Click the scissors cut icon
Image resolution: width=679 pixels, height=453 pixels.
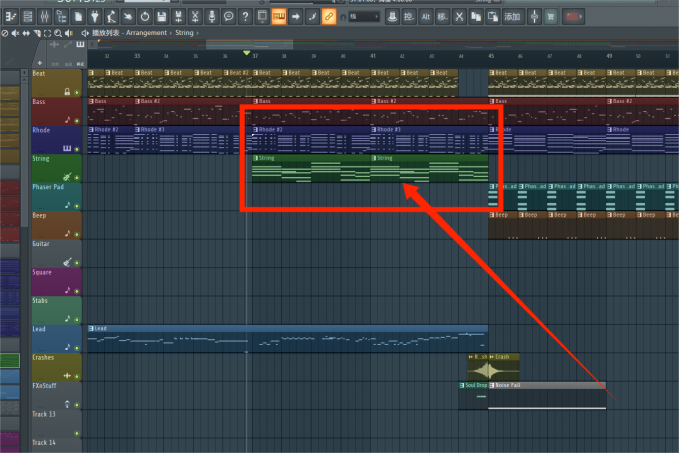point(459,17)
